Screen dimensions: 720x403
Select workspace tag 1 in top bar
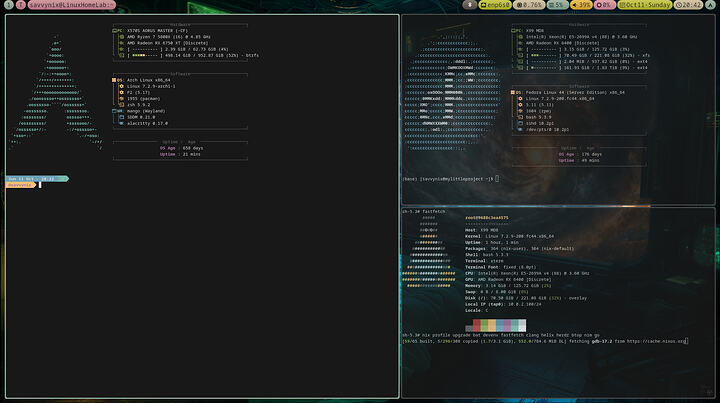[x=9, y=5]
